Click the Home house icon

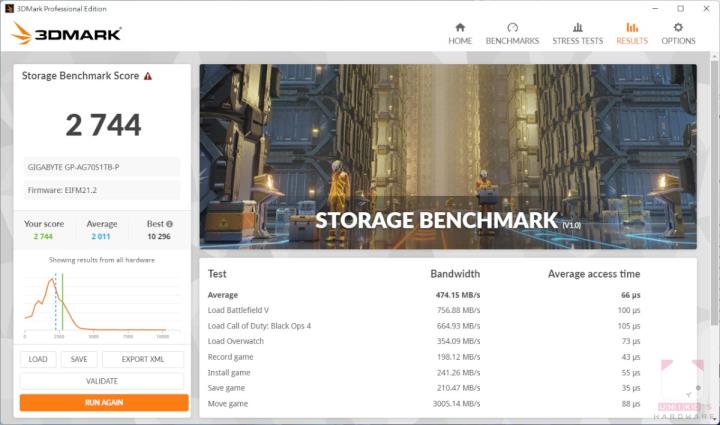pyautogui.click(x=460, y=27)
